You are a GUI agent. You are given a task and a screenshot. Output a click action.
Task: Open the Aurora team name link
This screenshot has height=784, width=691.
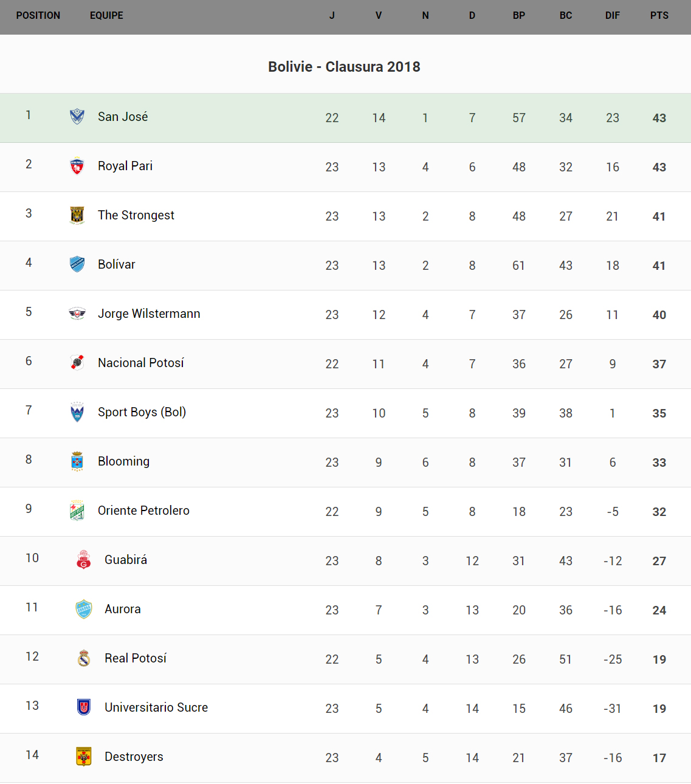[123, 609]
